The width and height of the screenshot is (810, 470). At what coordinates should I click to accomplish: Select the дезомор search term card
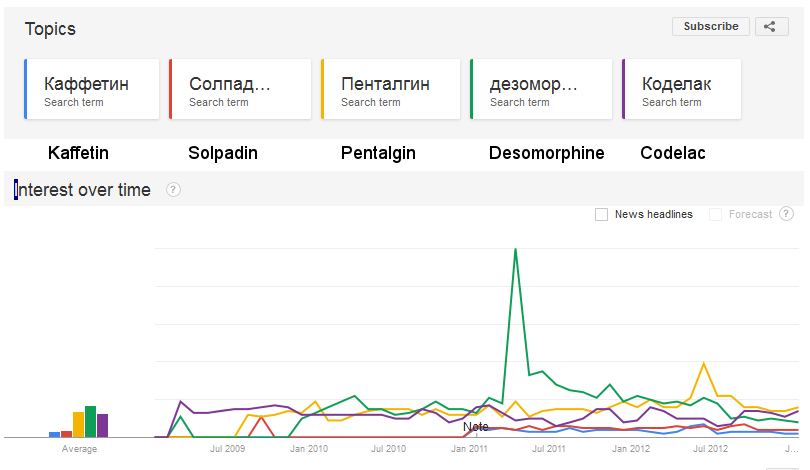point(541,90)
